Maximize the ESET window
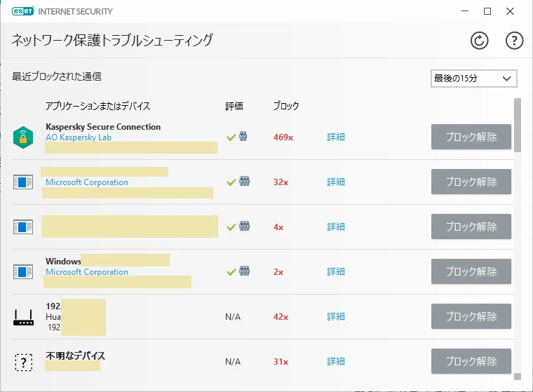This screenshot has height=392, width=533. click(x=487, y=11)
